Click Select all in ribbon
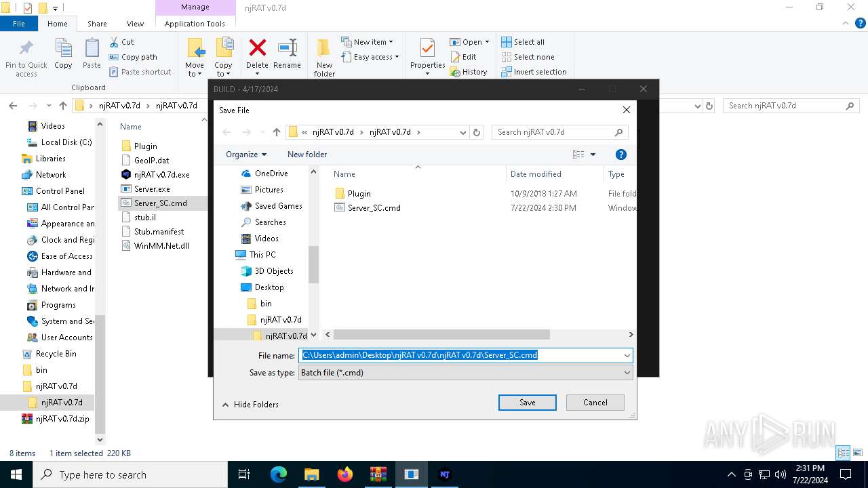Screen dimensions: 868x488 tap(523, 42)
